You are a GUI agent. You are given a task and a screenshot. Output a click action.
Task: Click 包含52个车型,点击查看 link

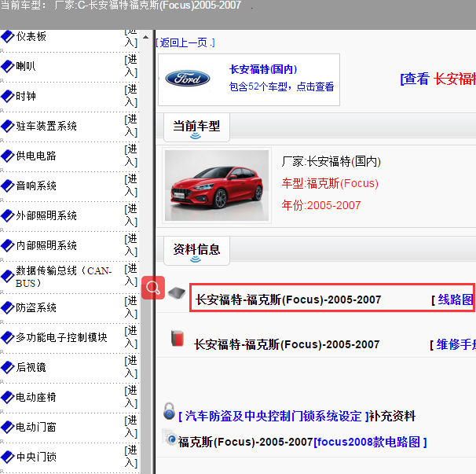281,86
